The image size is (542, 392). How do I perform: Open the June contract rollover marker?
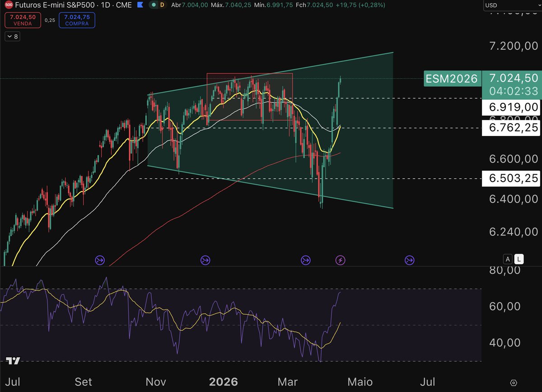click(410, 260)
